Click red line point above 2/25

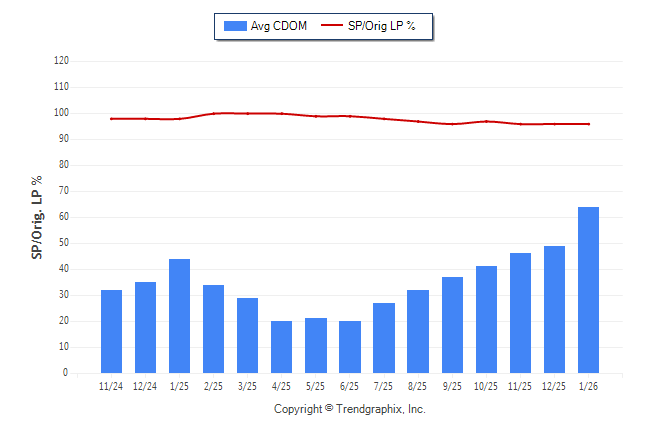point(214,113)
